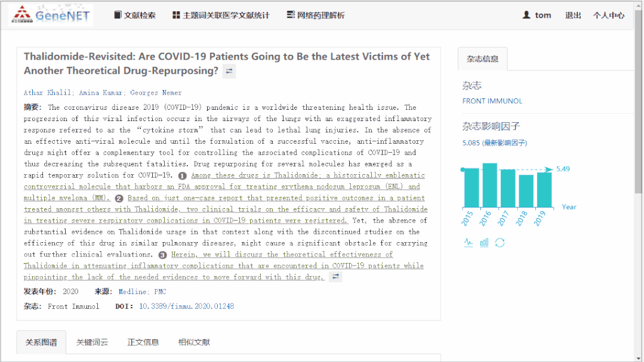Click the tom user account link
This screenshot has height=362, width=644.
point(537,15)
